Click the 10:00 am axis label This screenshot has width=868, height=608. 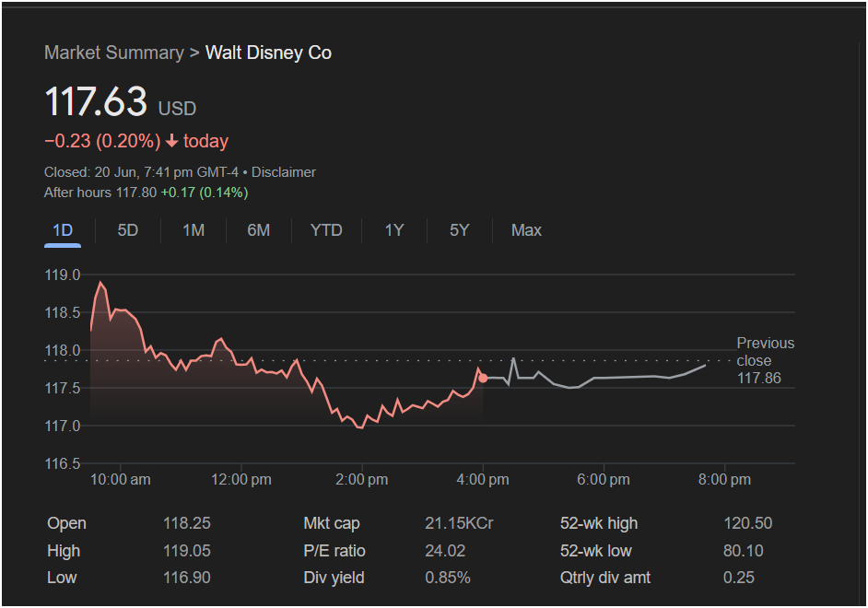120,480
